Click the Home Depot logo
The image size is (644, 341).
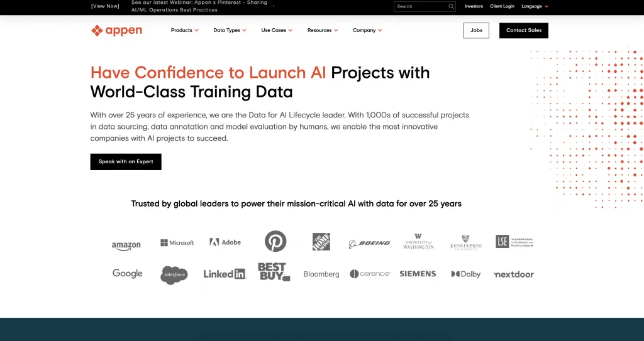pos(321,242)
